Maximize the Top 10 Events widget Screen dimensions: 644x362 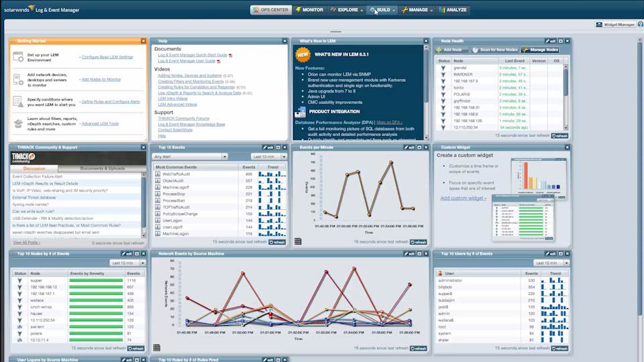click(278, 147)
